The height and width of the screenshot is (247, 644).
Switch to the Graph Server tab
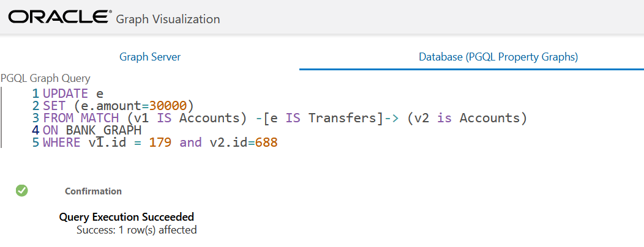tap(150, 57)
